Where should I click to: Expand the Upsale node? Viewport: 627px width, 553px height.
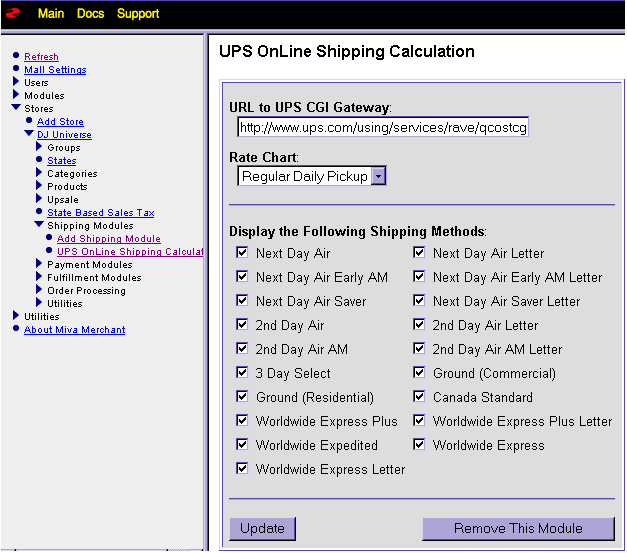39,199
